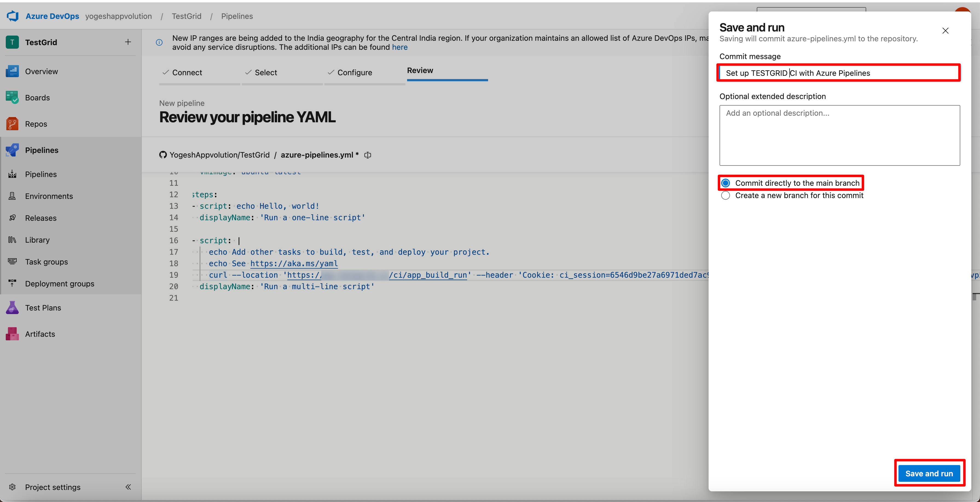Click the TestGrid breadcrumb link
The height and width of the screenshot is (502, 980).
click(186, 16)
